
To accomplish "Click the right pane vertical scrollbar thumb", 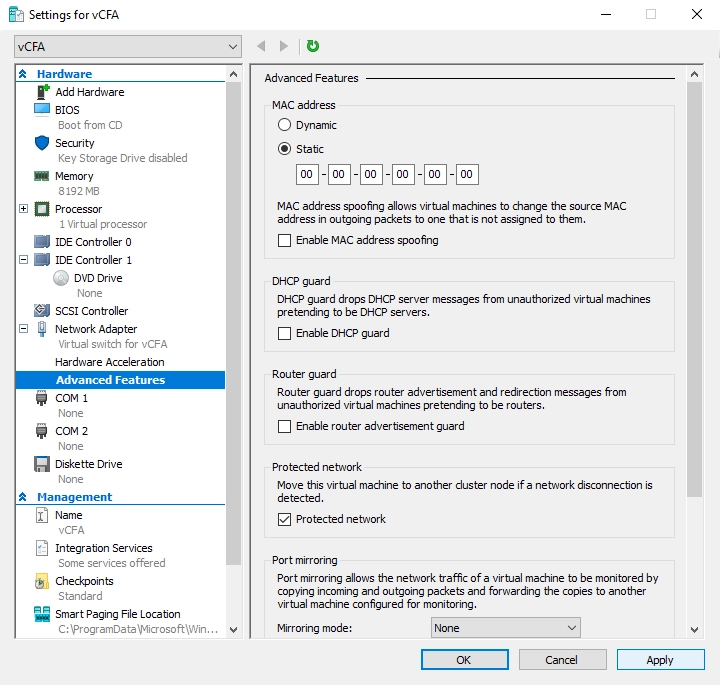I will (x=694, y=289).
